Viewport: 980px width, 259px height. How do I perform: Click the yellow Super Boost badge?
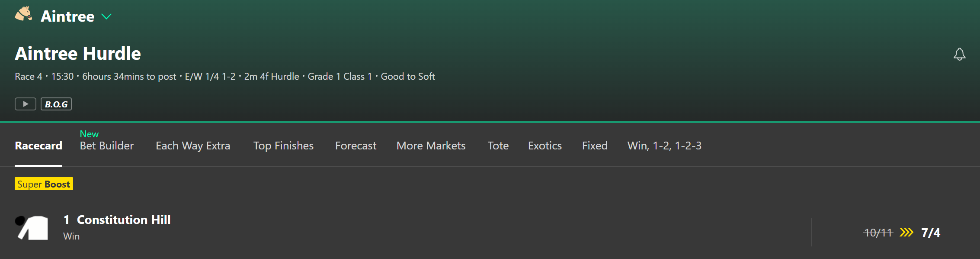[x=44, y=184]
